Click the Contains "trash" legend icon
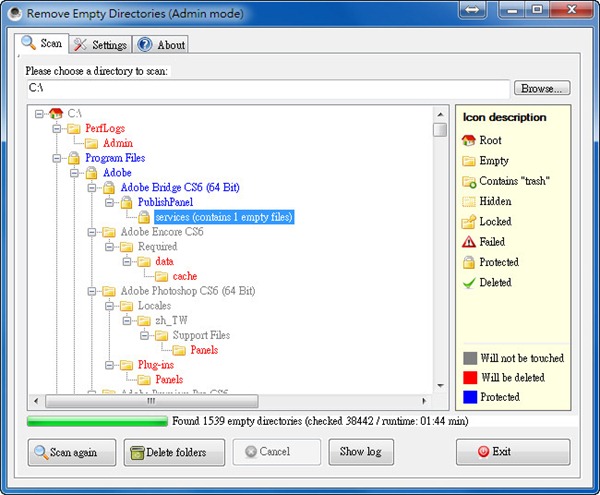Screen dimensions: 600x495 (x=469, y=181)
